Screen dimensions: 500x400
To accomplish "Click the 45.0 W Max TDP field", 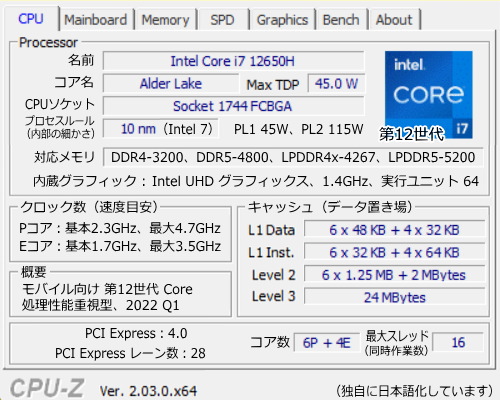I will pos(336,83).
